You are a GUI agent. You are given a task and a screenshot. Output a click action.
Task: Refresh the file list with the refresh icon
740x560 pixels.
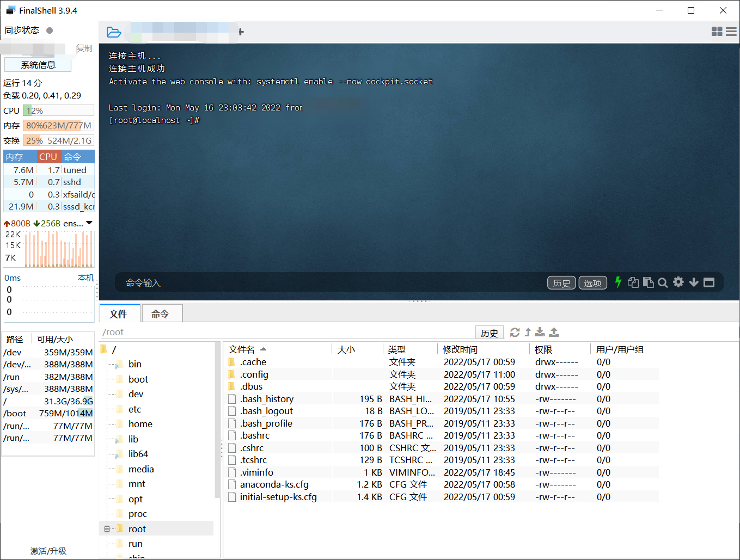click(x=515, y=332)
